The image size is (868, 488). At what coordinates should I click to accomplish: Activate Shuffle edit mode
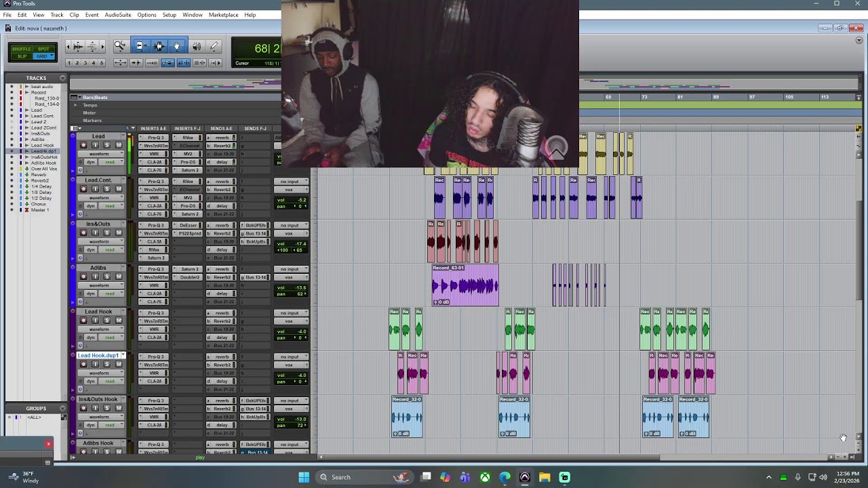point(21,49)
